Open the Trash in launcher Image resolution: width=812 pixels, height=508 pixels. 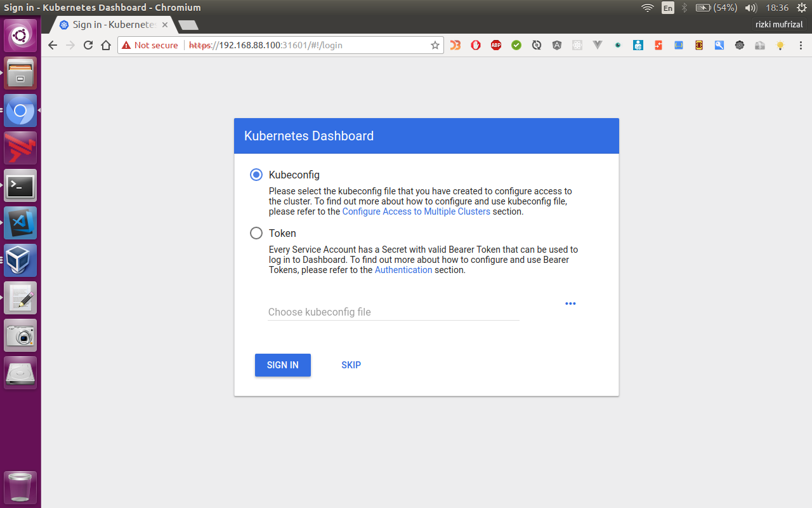(20, 487)
